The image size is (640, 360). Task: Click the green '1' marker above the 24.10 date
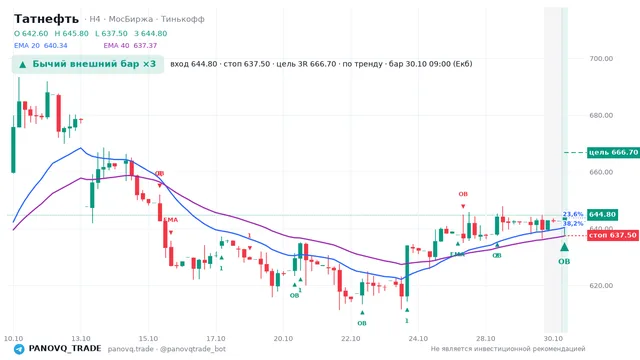click(x=407, y=321)
